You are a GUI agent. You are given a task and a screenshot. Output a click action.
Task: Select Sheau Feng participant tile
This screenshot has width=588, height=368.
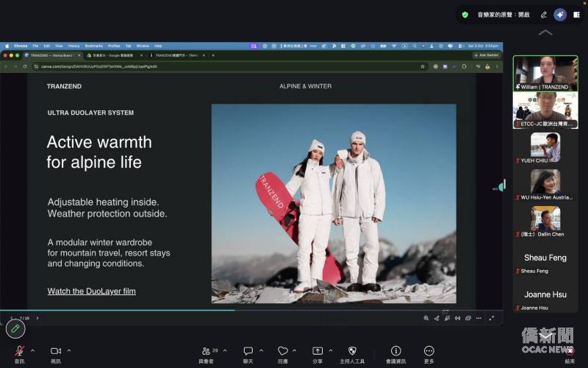click(545, 258)
